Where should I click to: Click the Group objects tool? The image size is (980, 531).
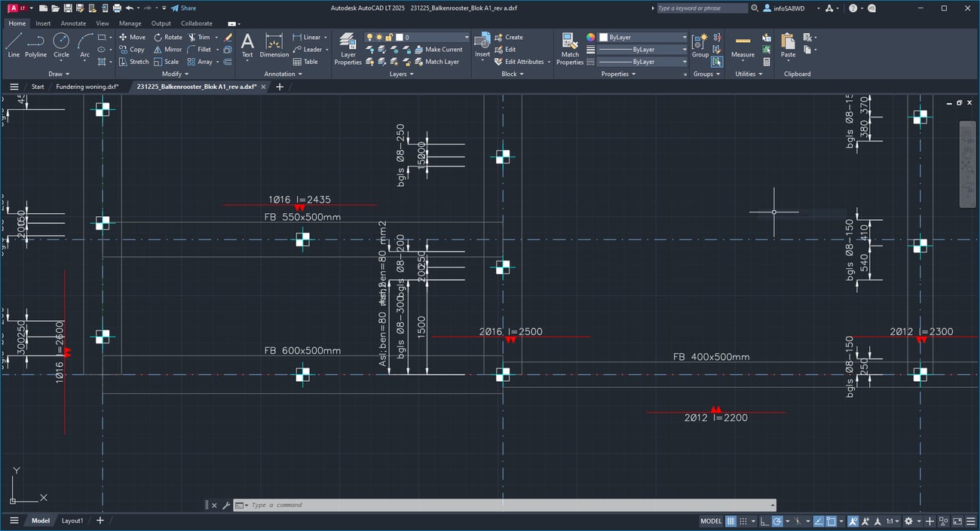(700, 45)
